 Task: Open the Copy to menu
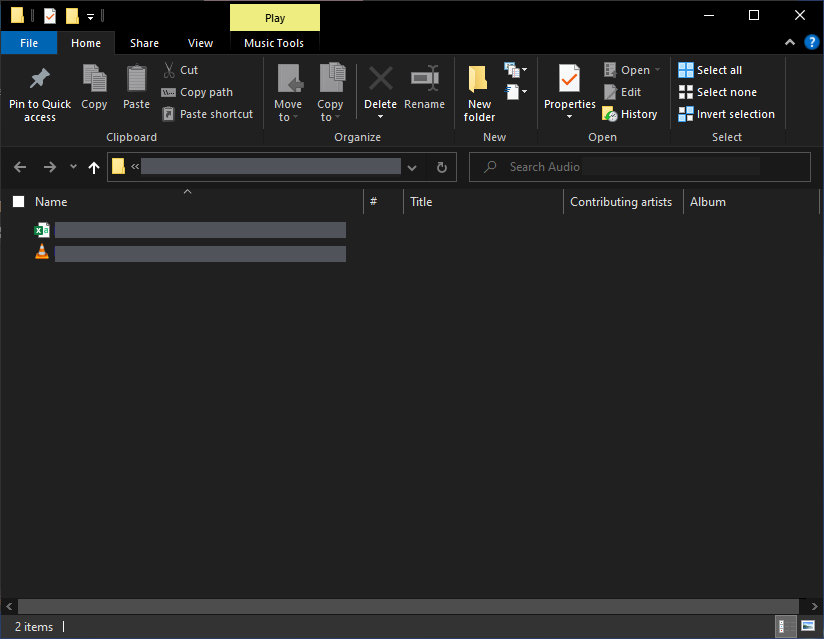[330, 94]
